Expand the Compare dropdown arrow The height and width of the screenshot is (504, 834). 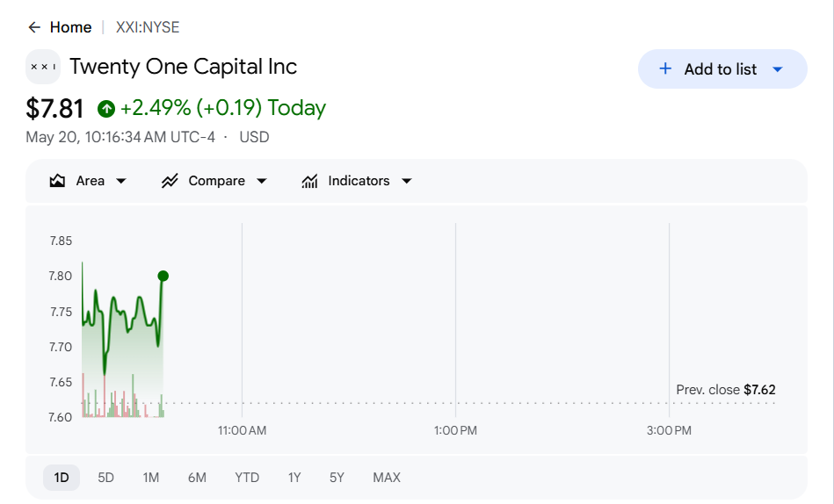pos(262,181)
